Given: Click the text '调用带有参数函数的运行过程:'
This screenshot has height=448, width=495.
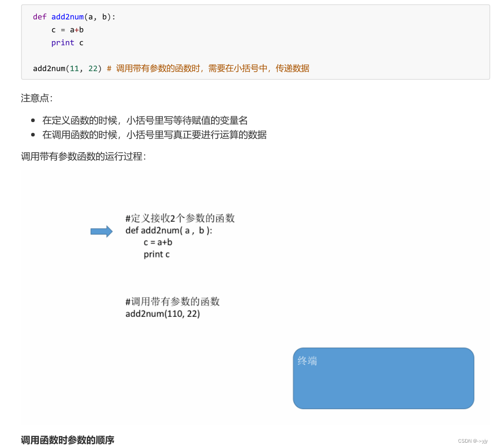Looking at the screenshot, I should pyautogui.click(x=84, y=157).
